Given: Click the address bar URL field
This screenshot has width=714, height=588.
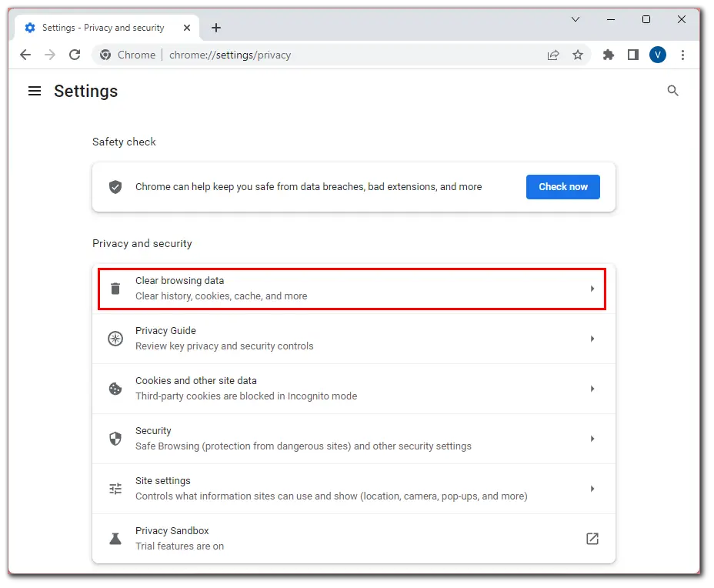Looking at the screenshot, I should click(x=319, y=55).
